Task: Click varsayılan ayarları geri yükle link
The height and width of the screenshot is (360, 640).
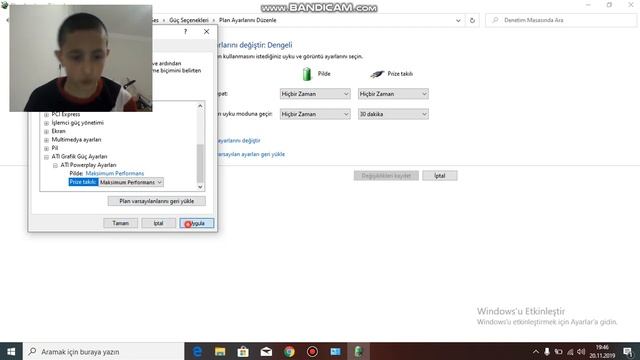Action: point(251,154)
